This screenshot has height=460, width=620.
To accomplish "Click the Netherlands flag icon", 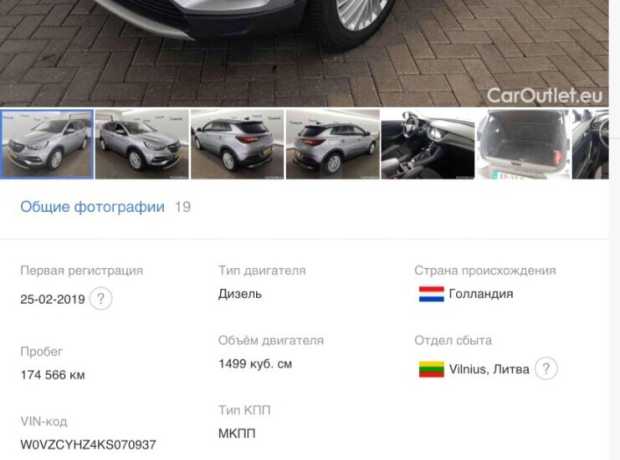I will point(431,294).
